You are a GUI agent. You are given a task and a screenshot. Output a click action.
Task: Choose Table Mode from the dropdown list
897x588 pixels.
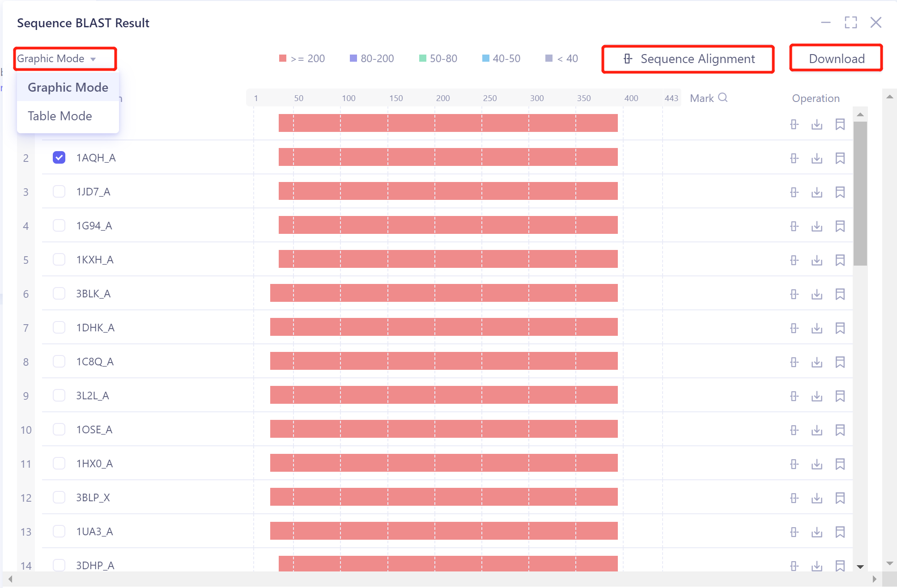coord(60,116)
